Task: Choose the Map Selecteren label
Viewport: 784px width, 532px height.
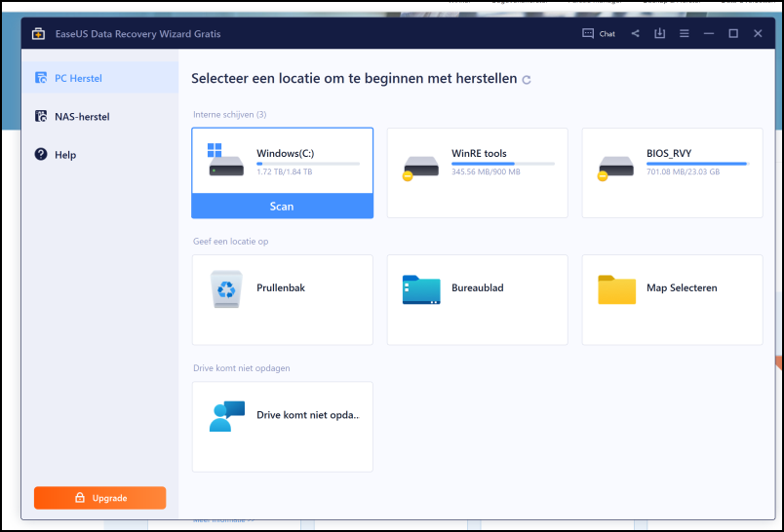Action: pos(682,287)
